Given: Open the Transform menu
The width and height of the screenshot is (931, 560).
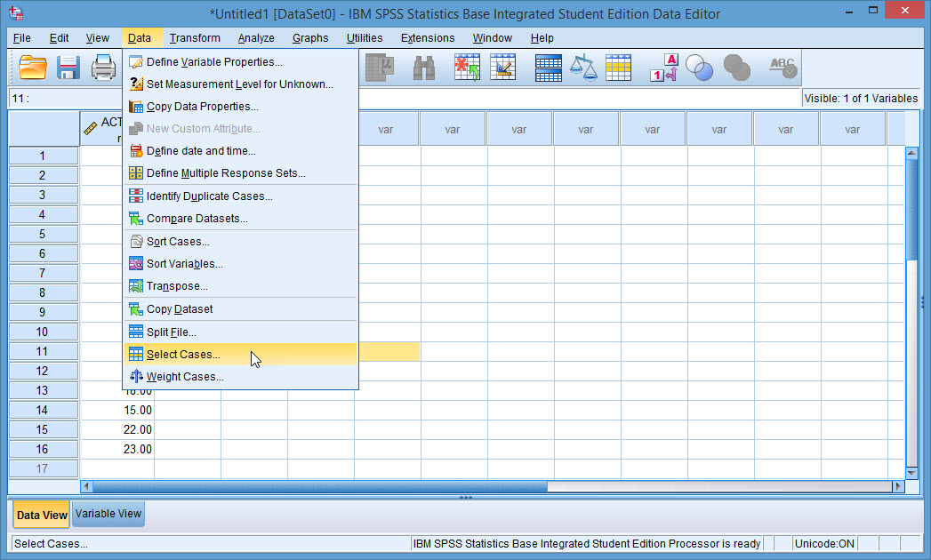Looking at the screenshot, I should [x=195, y=38].
